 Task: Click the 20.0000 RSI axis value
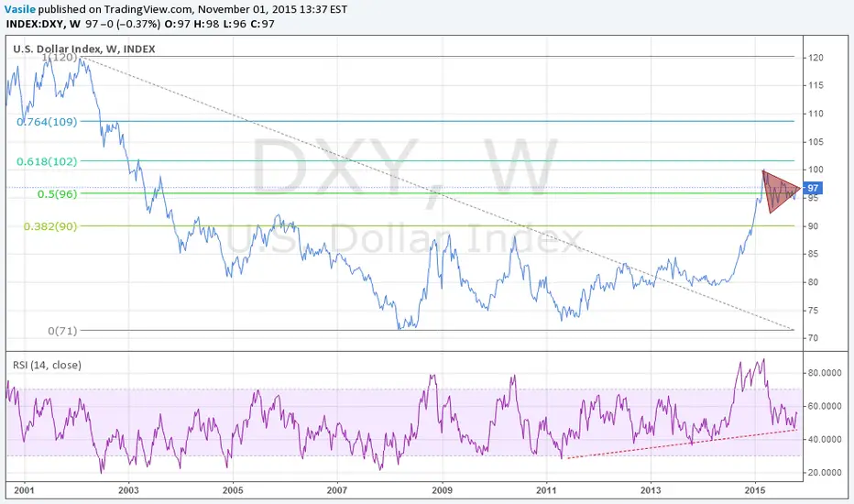pyautogui.click(x=823, y=473)
